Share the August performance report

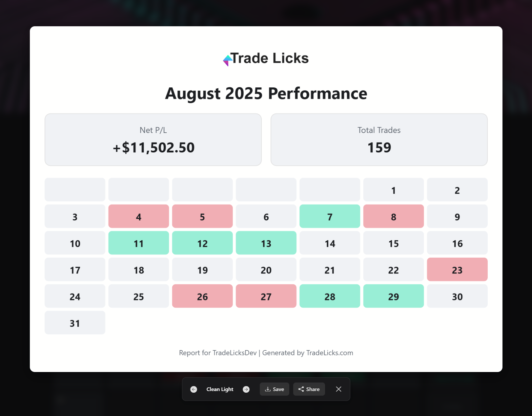point(309,389)
